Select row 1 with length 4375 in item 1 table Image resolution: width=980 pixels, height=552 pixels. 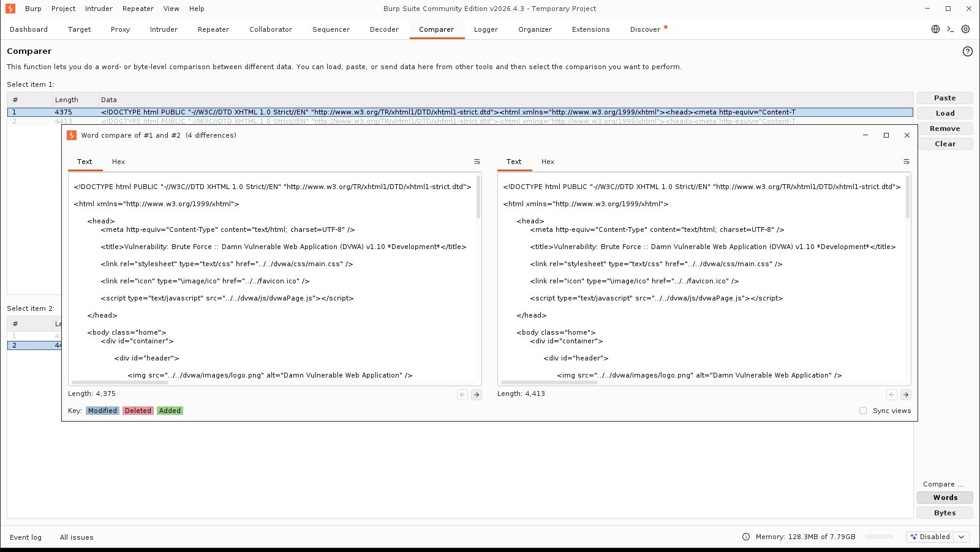tap(460, 112)
